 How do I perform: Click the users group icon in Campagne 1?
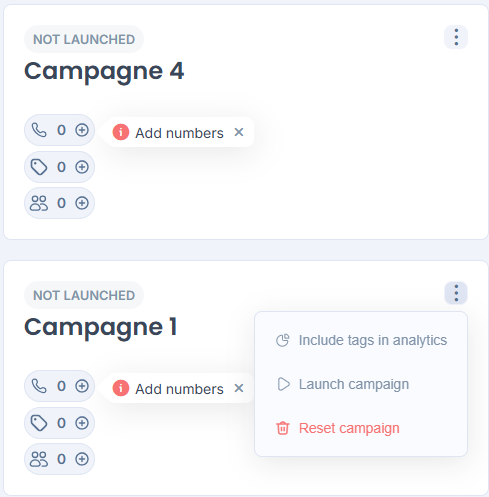pos(39,459)
